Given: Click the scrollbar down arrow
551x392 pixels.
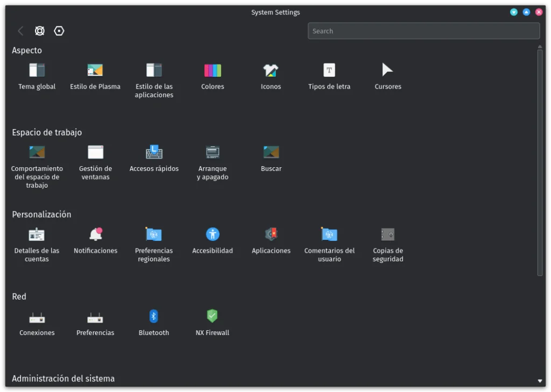Looking at the screenshot, I should (x=540, y=381).
